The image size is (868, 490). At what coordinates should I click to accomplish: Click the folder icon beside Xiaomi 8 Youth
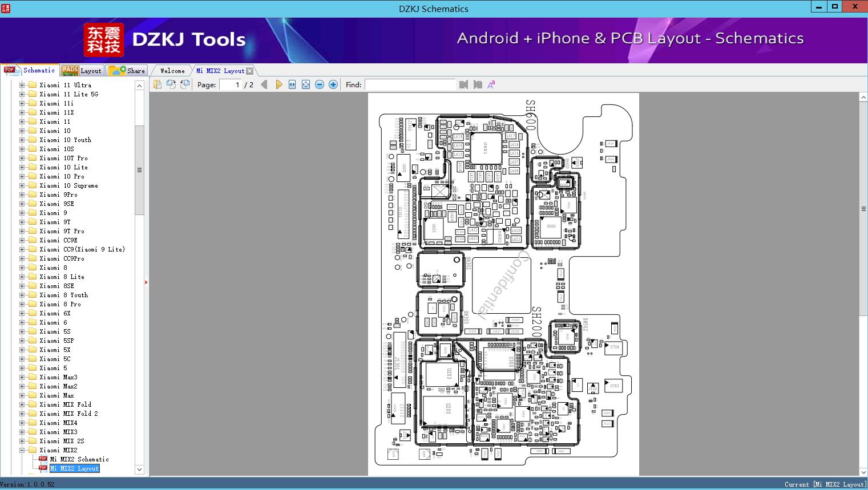click(x=33, y=295)
